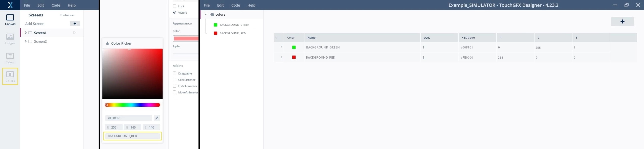The image size is (644, 149).
Task: Click the large plus to add color
Action: pos(622,21)
